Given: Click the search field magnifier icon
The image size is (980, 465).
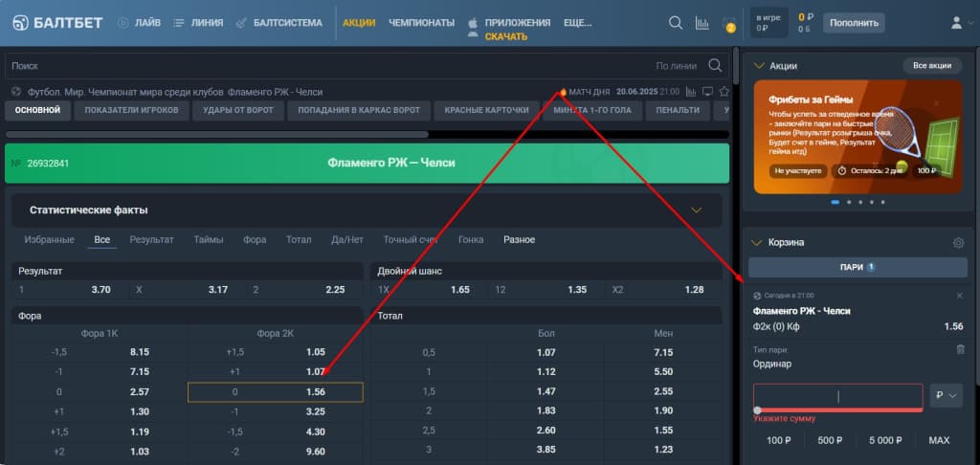Looking at the screenshot, I should click(x=715, y=66).
